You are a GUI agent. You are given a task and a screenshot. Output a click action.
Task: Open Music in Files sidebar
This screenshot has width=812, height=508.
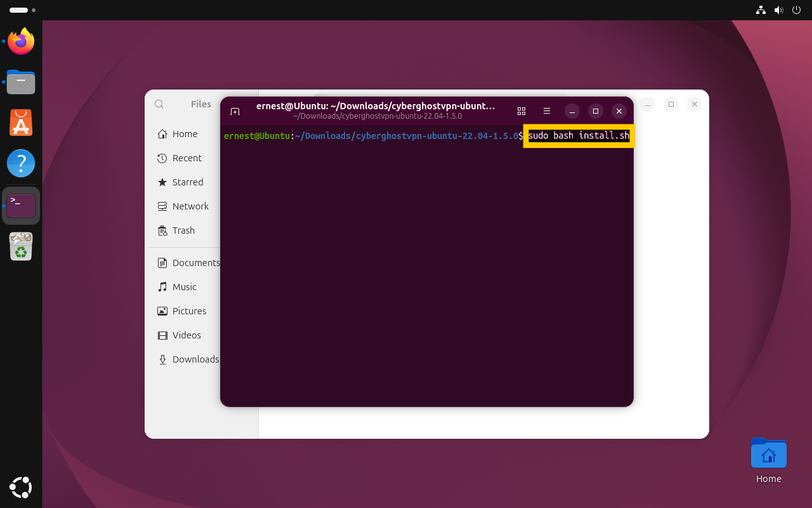click(183, 287)
